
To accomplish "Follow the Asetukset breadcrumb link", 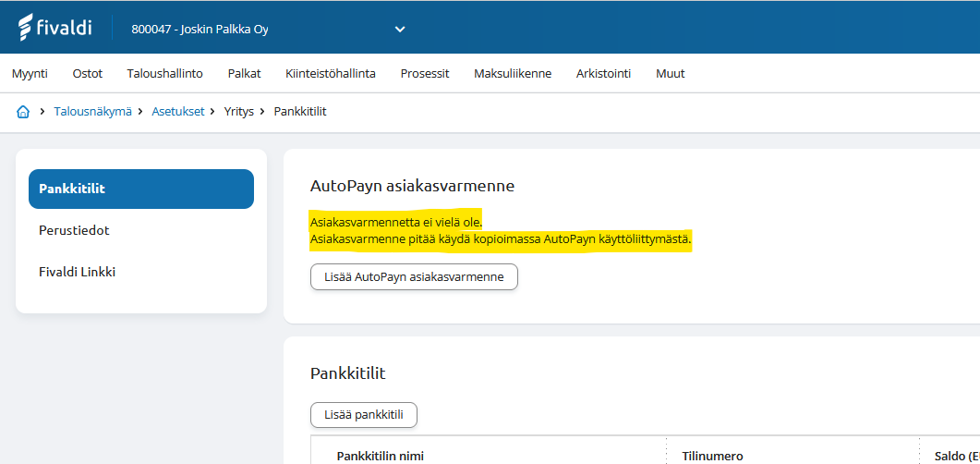I will coord(178,112).
